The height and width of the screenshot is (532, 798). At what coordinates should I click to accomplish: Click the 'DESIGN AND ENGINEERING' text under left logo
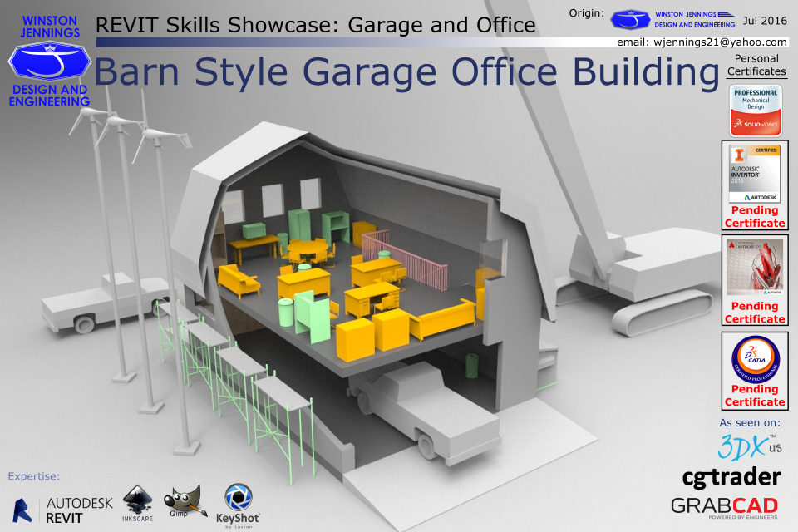tap(49, 96)
